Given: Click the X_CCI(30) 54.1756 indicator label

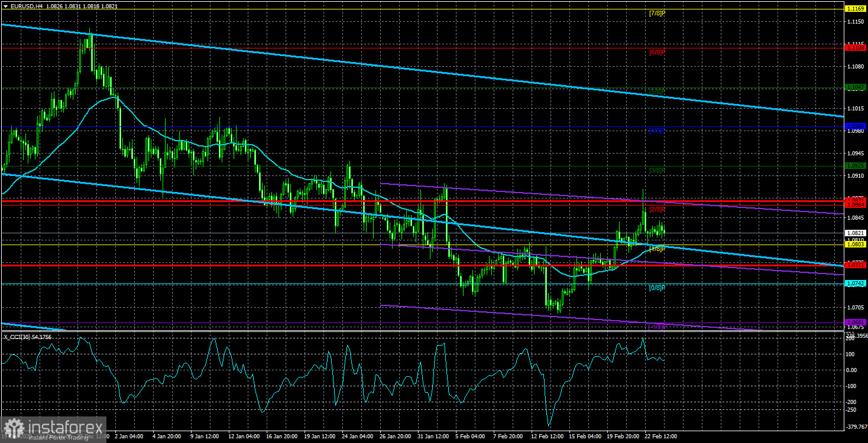Looking at the screenshot, I should pos(28,337).
